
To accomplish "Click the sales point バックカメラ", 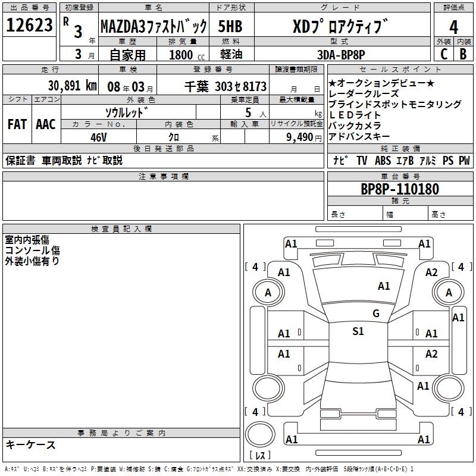I will click(x=355, y=126).
